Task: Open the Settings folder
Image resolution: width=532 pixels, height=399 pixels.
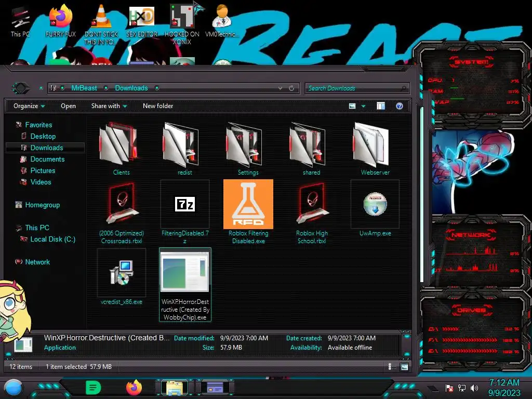Action: 248,149
